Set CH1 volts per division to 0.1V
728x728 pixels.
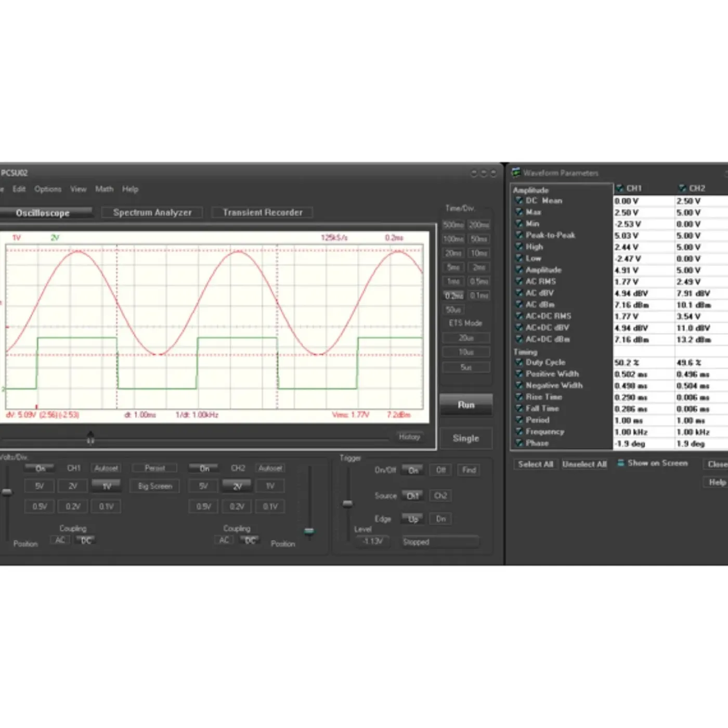pyautogui.click(x=106, y=506)
